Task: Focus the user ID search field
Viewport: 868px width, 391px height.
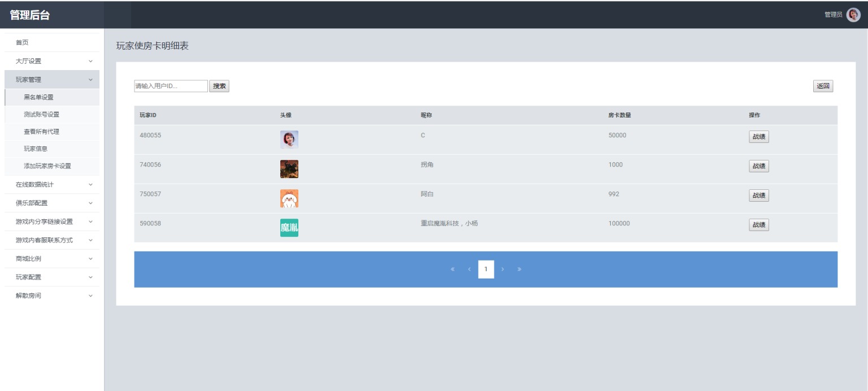Action: coord(171,86)
